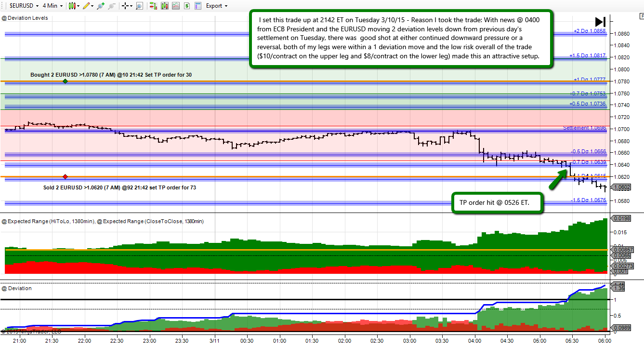The image size is (644, 347).
Task: Open the Export menu
Action: tap(217, 6)
